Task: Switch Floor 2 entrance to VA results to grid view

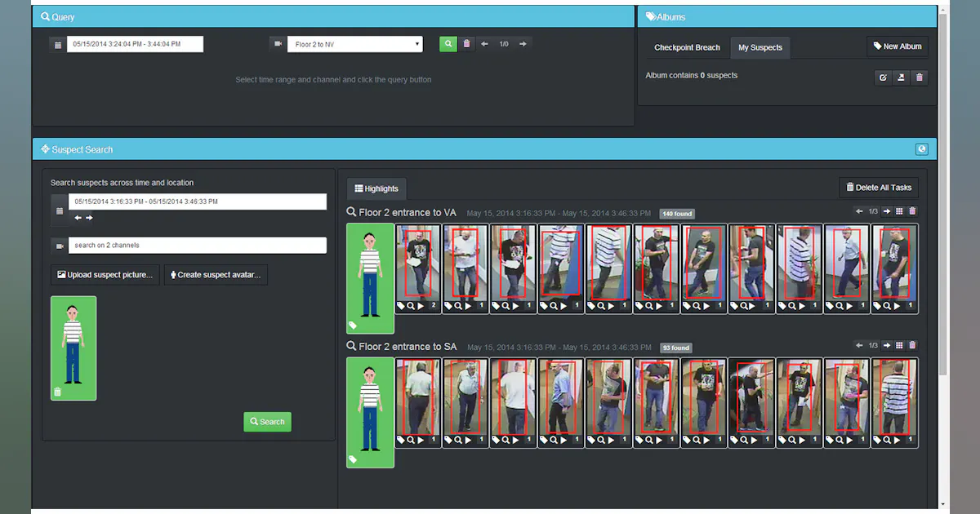Action: click(x=899, y=211)
